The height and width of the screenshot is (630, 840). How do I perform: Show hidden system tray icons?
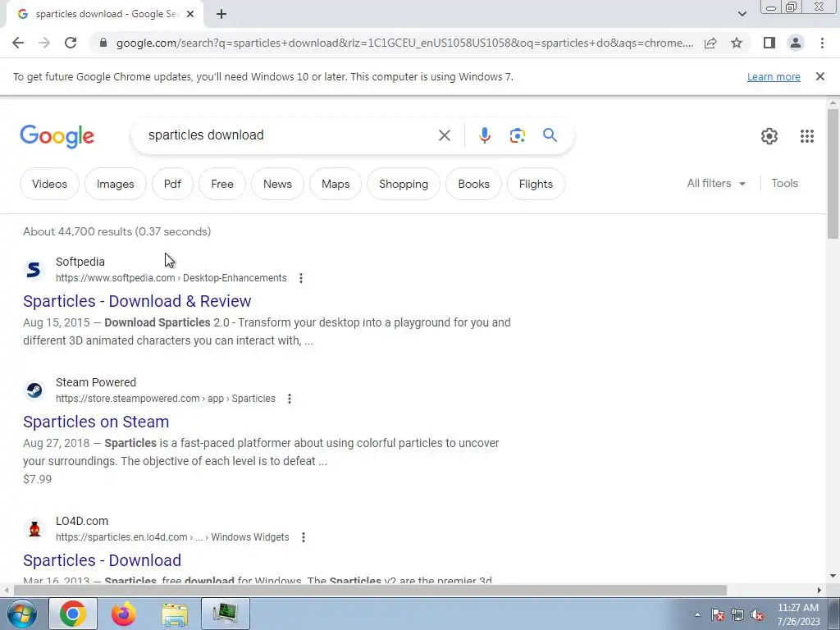(697, 615)
